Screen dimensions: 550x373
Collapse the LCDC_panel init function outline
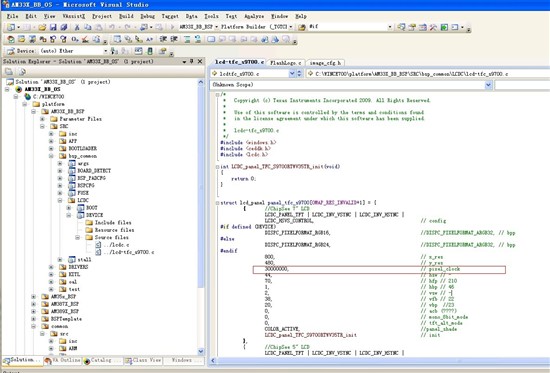coord(217,167)
